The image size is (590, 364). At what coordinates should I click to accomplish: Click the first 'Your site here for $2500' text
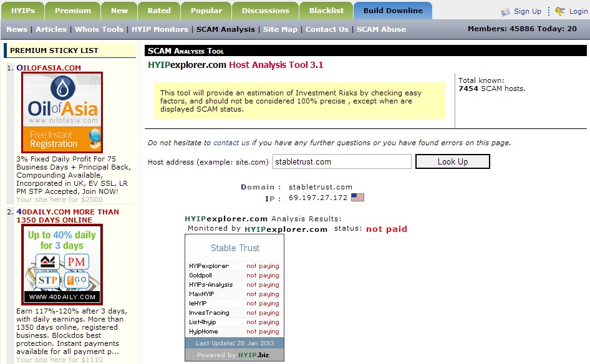pyautogui.click(x=59, y=199)
